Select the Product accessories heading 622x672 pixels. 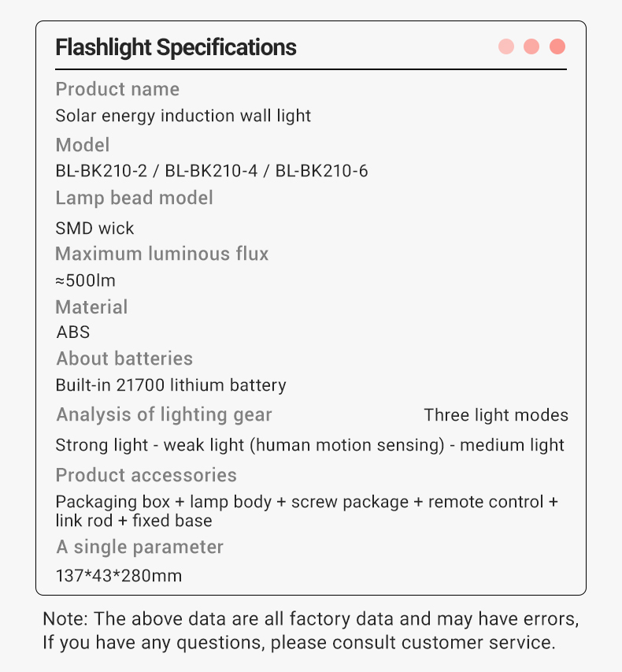[x=146, y=475]
